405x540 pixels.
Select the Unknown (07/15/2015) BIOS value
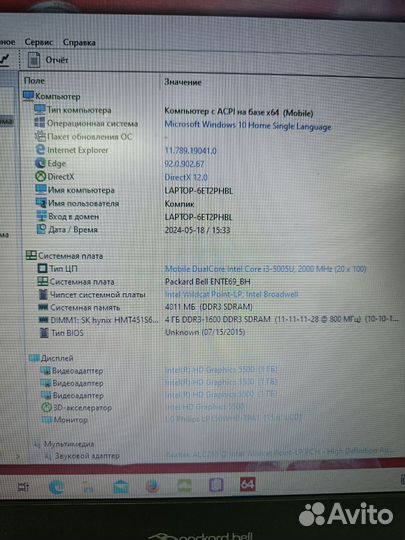[205, 332]
